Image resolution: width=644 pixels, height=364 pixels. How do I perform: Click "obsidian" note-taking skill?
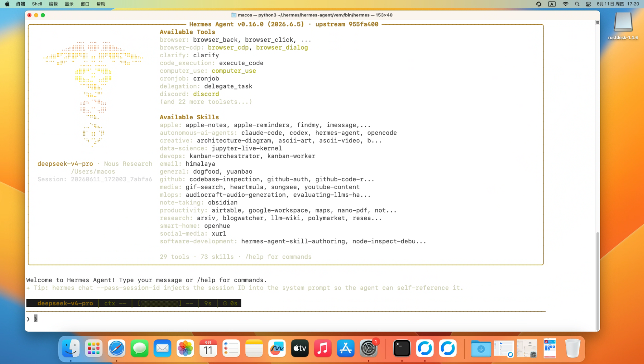pos(223,203)
